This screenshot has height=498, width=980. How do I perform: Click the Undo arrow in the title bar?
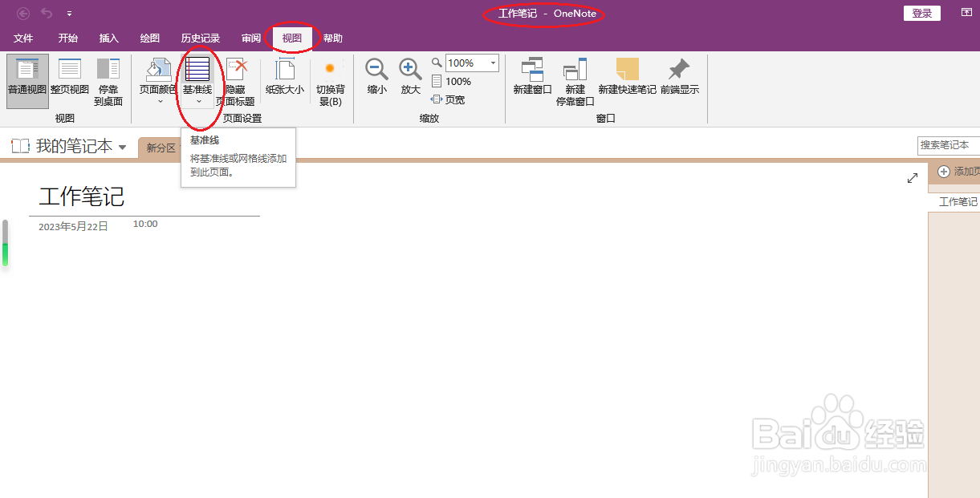click(x=47, y=14)
